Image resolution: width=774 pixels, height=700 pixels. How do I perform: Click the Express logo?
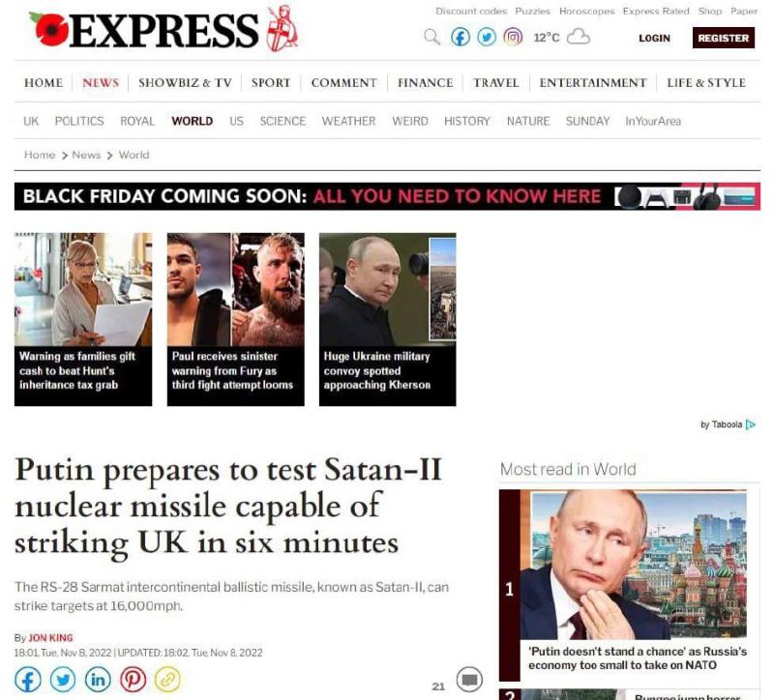164,29
